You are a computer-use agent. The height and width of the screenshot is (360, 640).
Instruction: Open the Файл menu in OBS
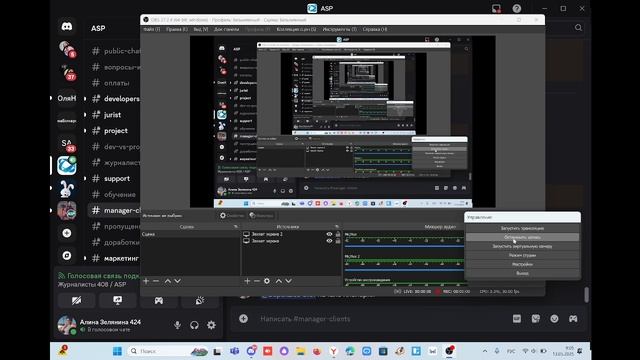(x=151, y=29)
